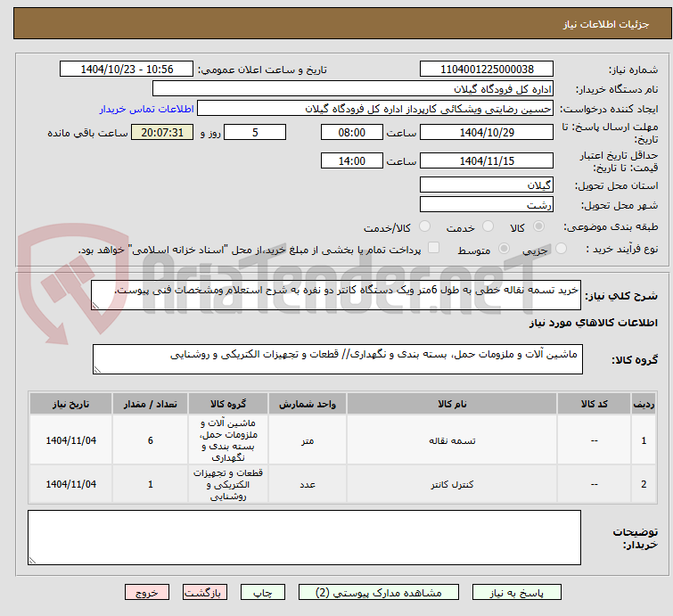Click the 20:07:31 remaining time field
This screenshot has width=673, height=616.
tap(162, 132)
